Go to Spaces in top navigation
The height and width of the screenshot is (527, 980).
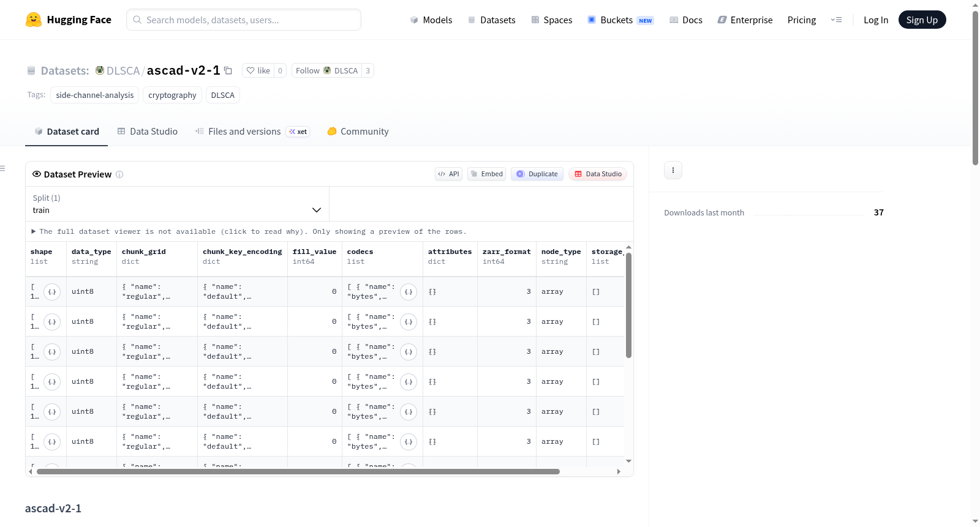(x=551, y=20)
